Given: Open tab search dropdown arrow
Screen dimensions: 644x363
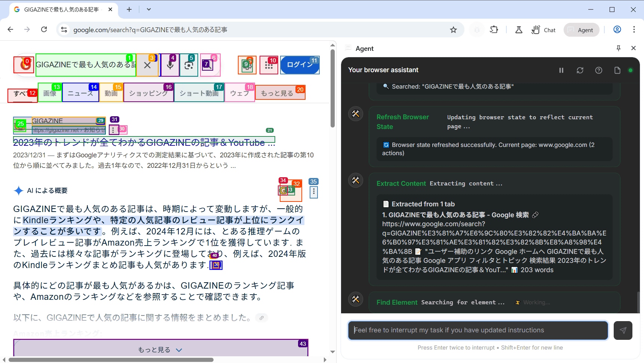Looking at the screenshot, I should pos(149,9).
